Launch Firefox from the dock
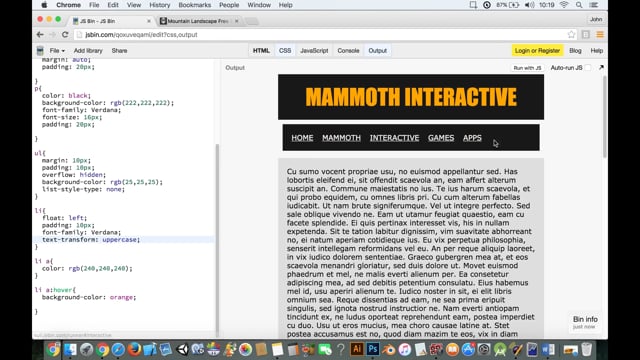640x360 pixels. tap(134, 349)
